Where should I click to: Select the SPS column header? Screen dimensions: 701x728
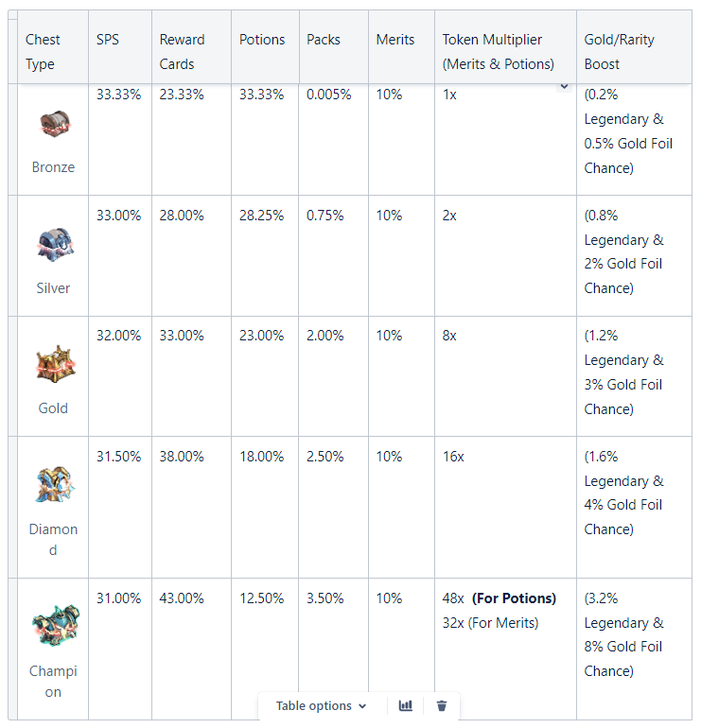(x=120, y=47)
